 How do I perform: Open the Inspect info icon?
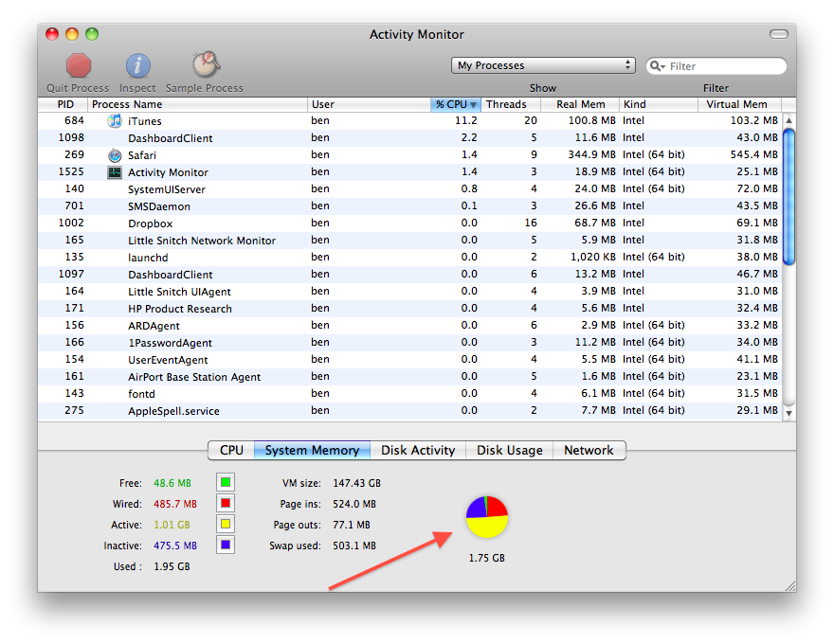137,66
